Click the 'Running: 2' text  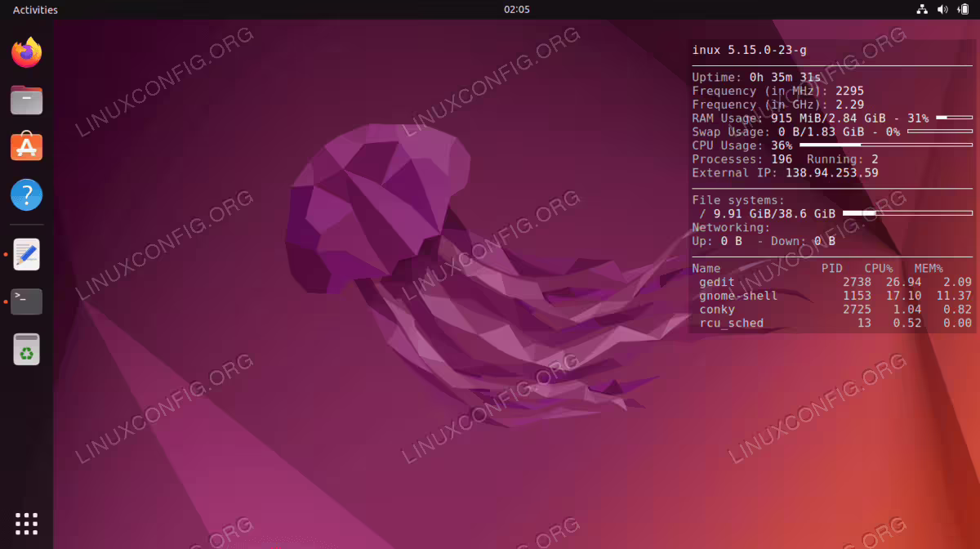842,159
